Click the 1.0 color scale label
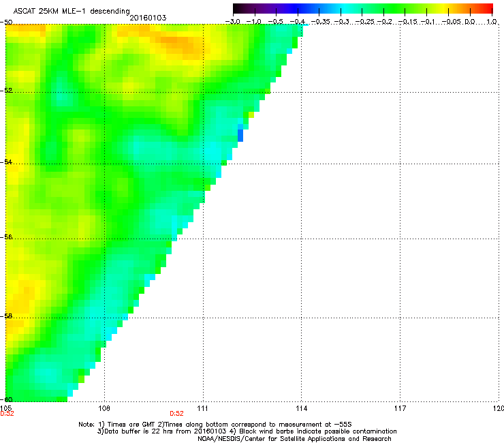This screenshot has height=443, width=504. [x=492, y=22]
